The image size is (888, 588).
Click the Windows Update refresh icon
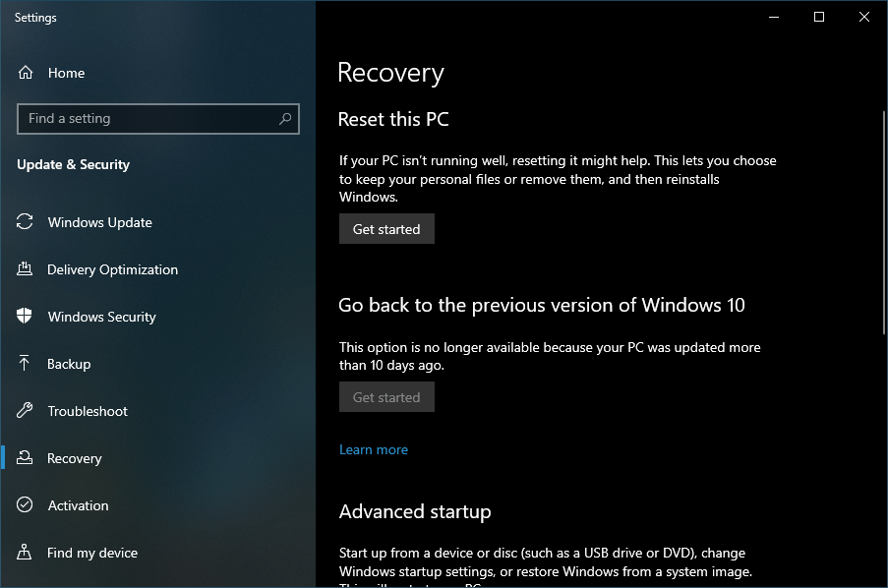pos(24,222)
